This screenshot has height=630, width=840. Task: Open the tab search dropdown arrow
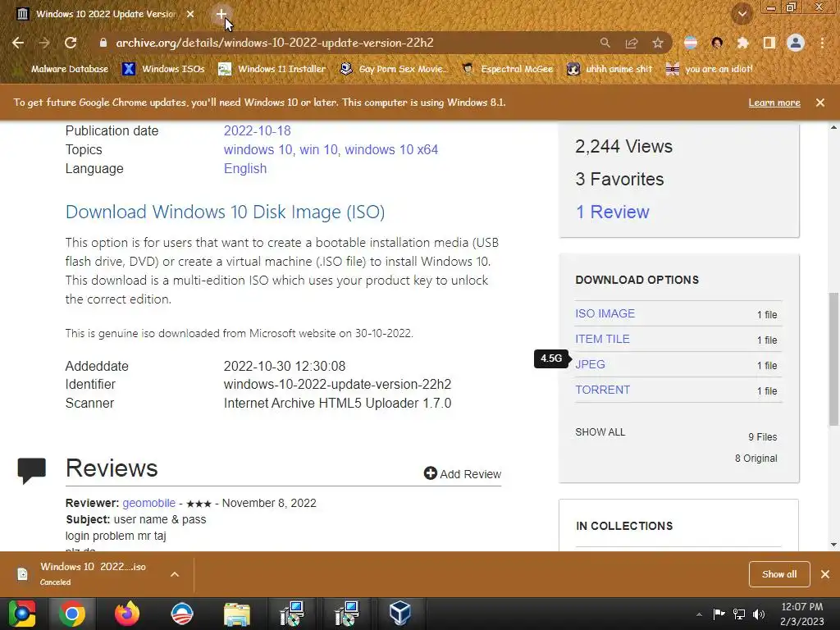click(742, 14)
